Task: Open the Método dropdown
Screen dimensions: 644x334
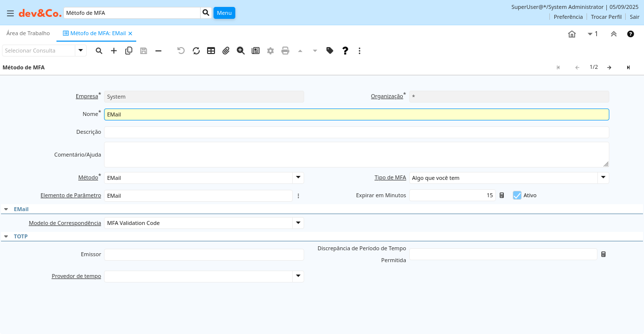Action: pos(298,177)
